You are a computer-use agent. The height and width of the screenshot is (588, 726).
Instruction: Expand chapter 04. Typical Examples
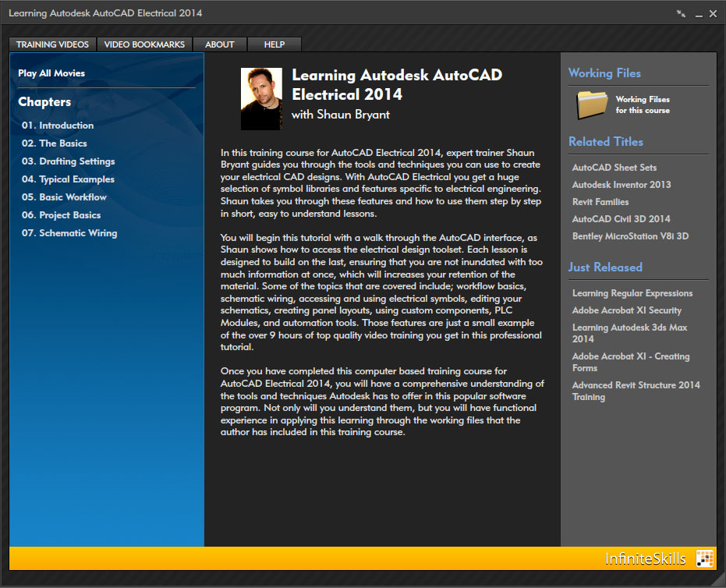point(68,179)
